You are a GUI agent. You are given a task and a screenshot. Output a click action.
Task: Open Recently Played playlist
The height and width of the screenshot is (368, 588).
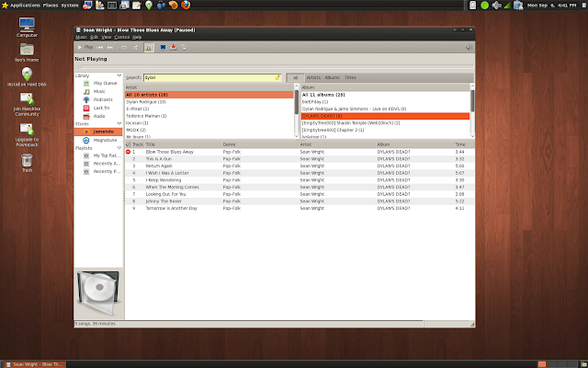click(98, 172)
